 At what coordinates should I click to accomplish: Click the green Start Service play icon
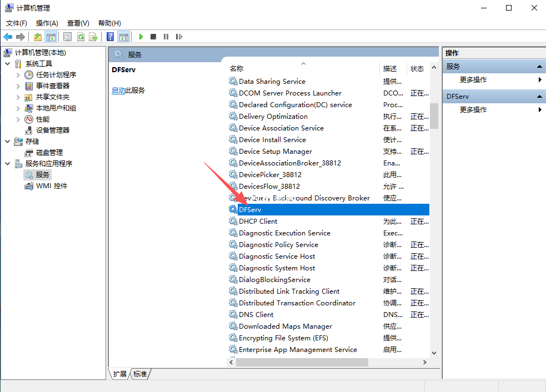click(141, 37)
